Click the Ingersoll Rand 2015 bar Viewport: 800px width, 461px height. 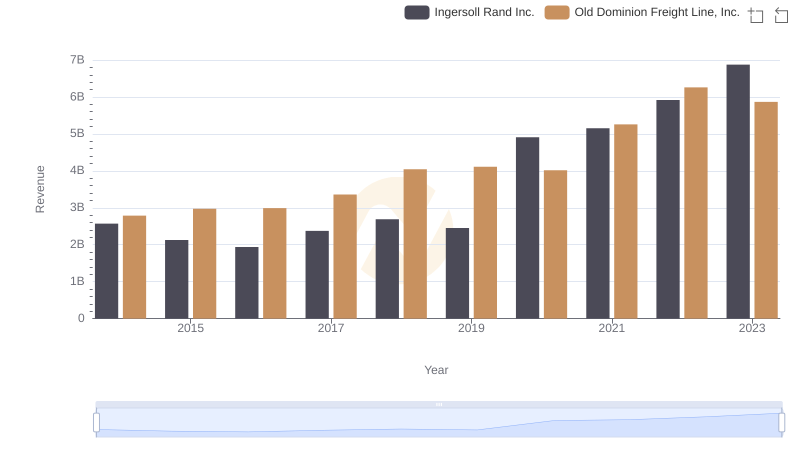177,279
